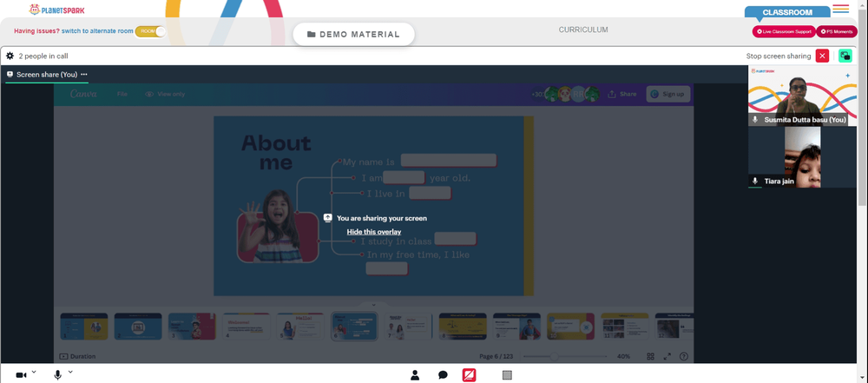The height and width of the screenshot is (383, 868).
Task: Open the Screen share tab three-dot menu
Action: [x=84, y=75]
